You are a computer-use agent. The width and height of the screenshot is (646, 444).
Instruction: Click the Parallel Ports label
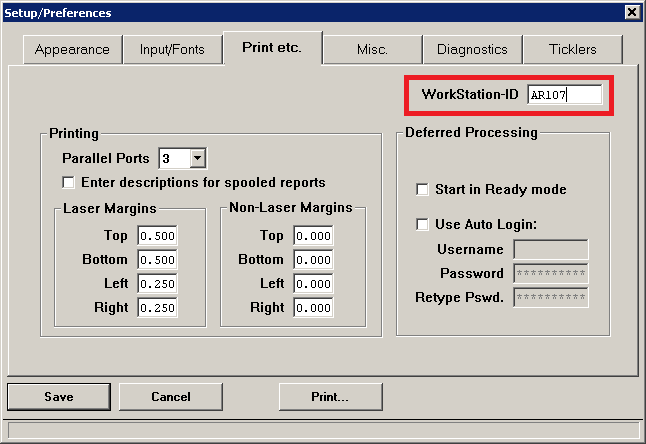click(106, 158)
